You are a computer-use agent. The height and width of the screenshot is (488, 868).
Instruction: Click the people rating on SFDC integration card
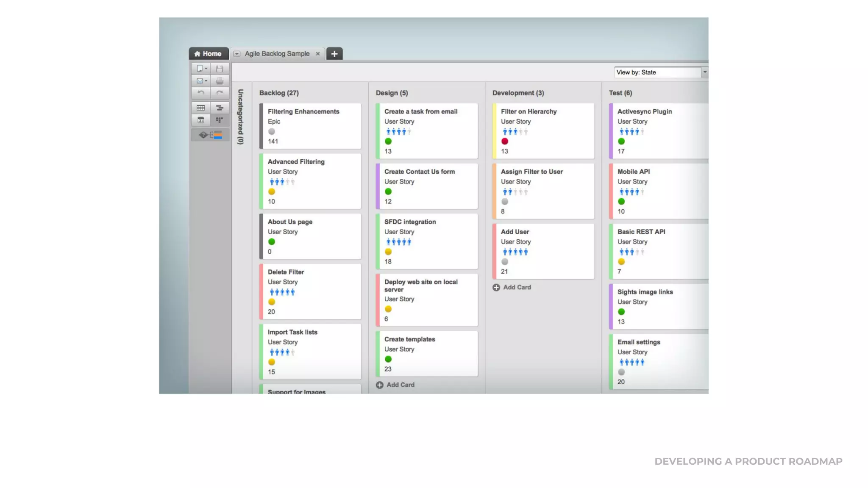pos(398,242)
